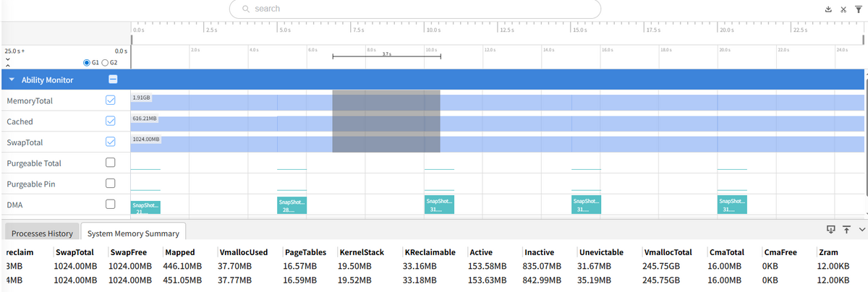
Task: Select the DMA SnapShot block near 10 seconds
Action: click(x=439, y=205)
